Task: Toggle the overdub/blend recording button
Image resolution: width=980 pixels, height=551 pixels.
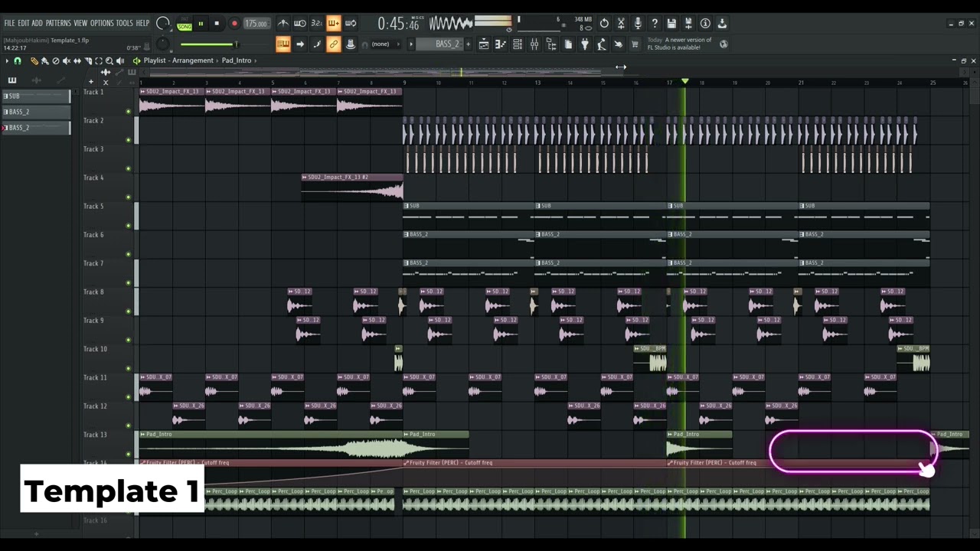Action: (334, 23)
